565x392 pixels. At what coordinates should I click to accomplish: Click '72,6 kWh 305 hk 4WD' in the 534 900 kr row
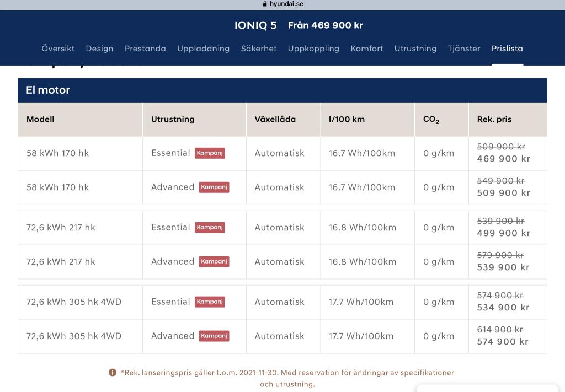click(74, 302)
